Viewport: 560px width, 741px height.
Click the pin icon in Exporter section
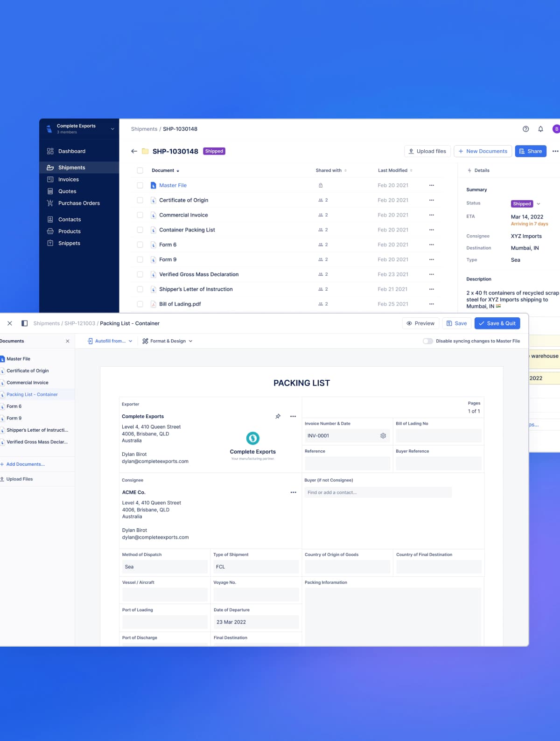[x=278, y=416]
